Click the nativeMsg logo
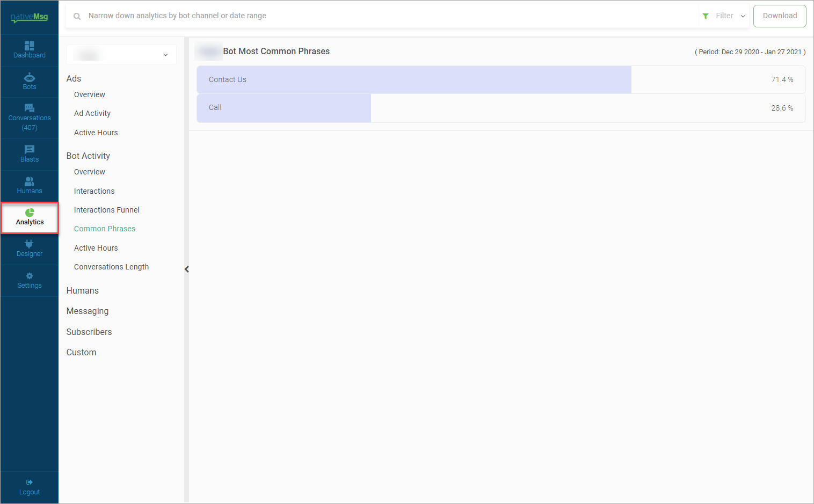Image resolution: width=814 pixels, height=504 pixels. [30, 17]
